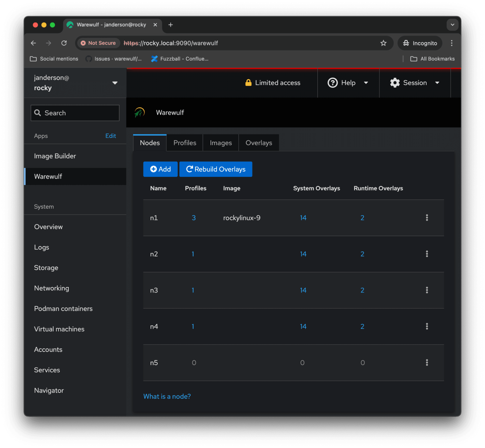Expand the Help dropdown menu

pyautogui.click(x=348, y=83)
